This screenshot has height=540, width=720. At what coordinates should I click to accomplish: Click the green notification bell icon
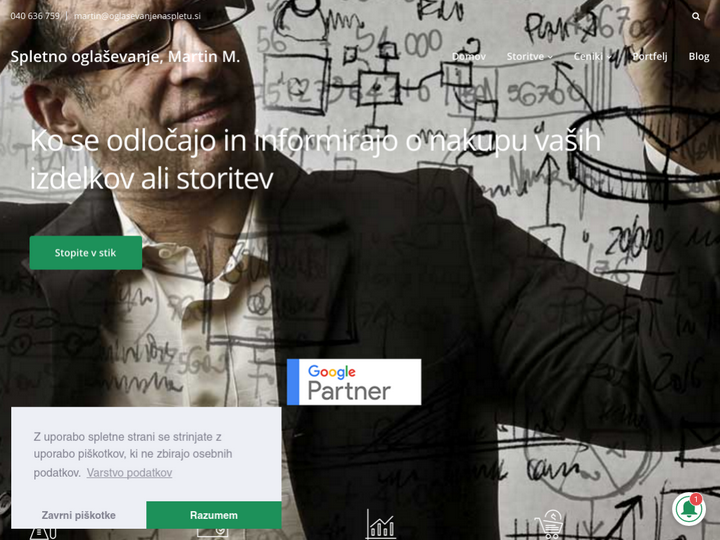[x=688, y=509]
